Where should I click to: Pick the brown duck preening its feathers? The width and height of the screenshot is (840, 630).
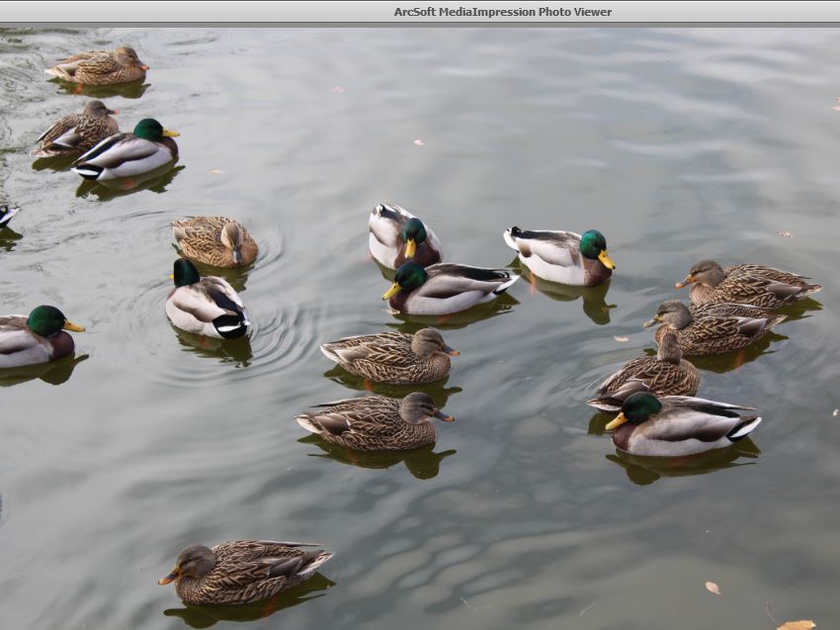pyautogui.click(x=215, y=240)
